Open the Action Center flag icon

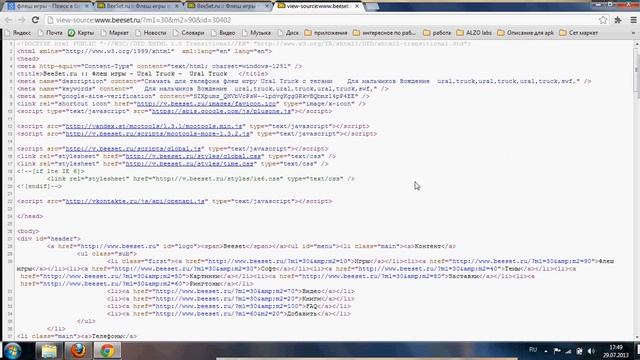click(557, 351)
